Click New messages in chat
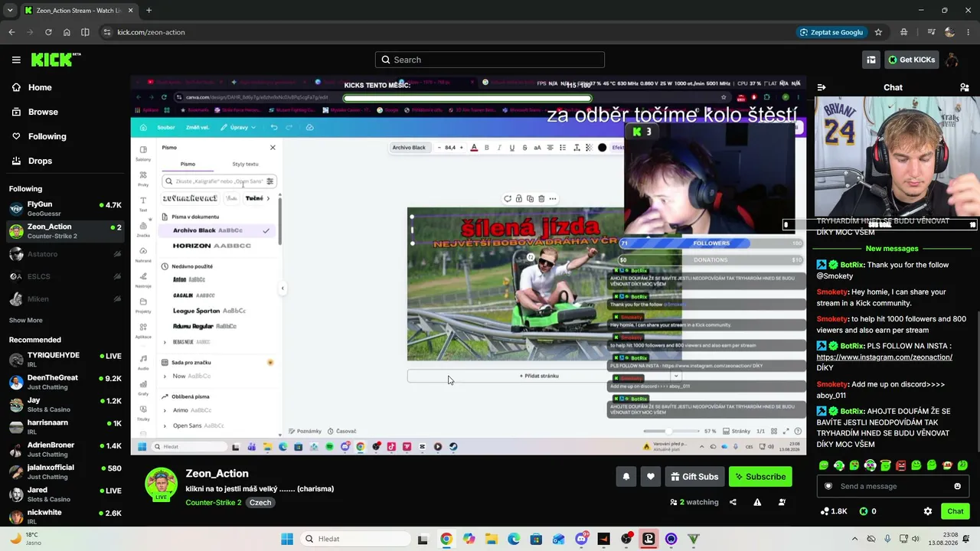The image size is (980, 551). click(x=892, y=249)
